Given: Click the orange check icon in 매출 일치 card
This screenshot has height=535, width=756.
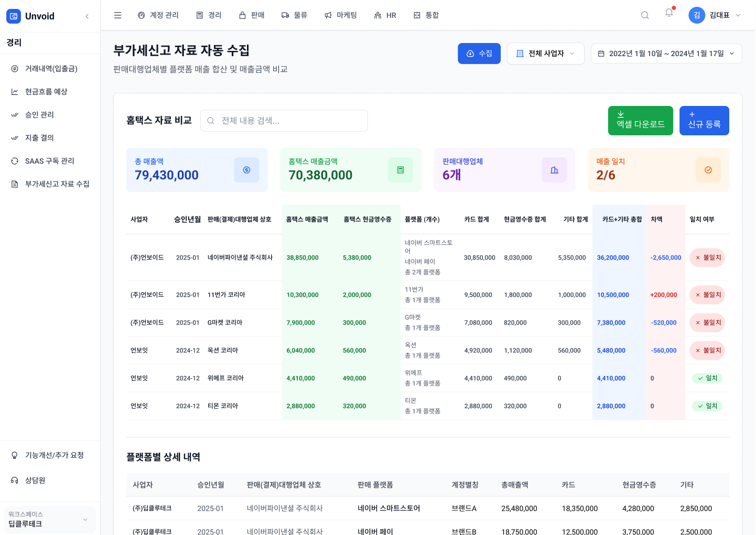Looking at the screenshot, I should 708,170.
